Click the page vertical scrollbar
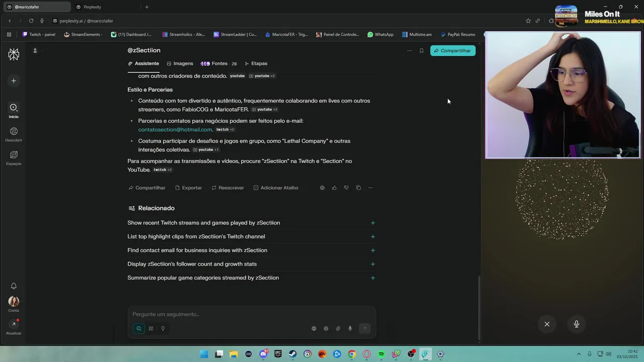 pyautogui.click(x=479, y=308)
